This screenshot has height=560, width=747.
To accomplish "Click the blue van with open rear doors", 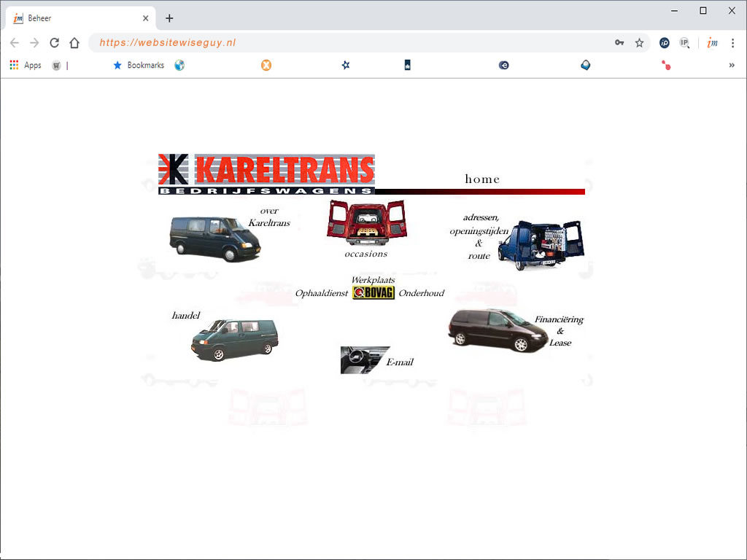I will tap(541, 245).
